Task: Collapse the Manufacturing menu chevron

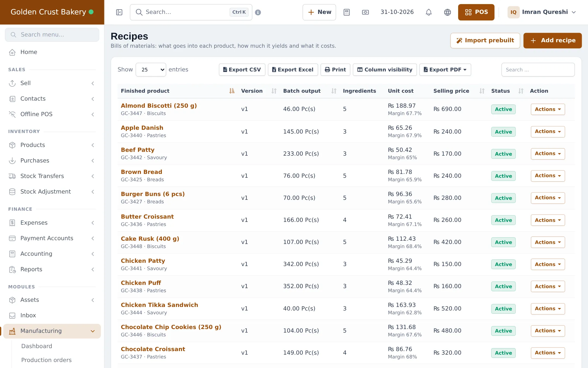Action: click(x=93, y=331)
